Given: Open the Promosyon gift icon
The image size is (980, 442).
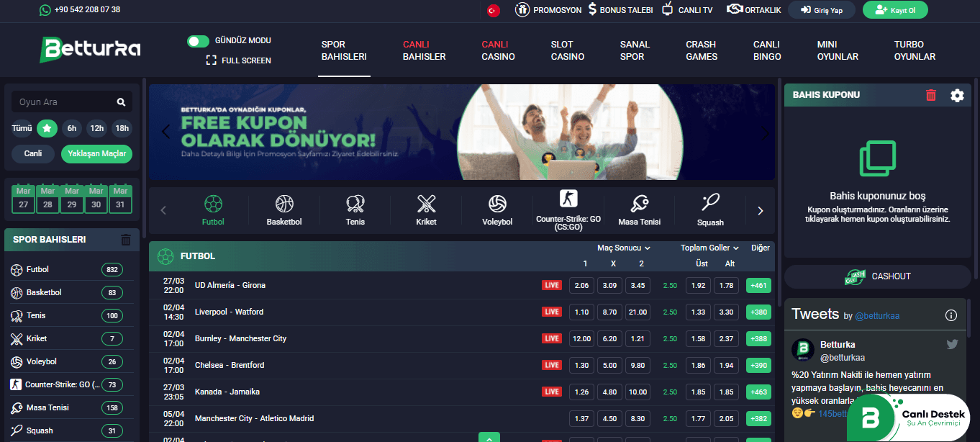Looking at the screenshot, I should click(522, 9).
